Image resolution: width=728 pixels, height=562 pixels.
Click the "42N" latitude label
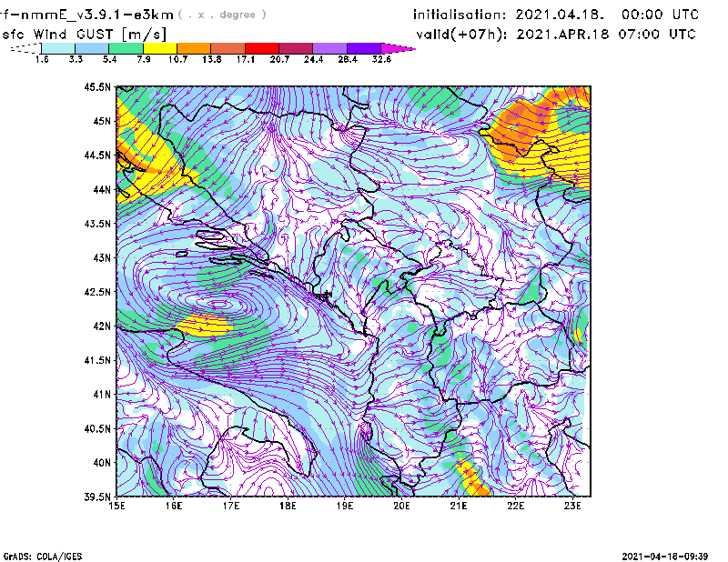pyautogui.click(x=102, y=326)
